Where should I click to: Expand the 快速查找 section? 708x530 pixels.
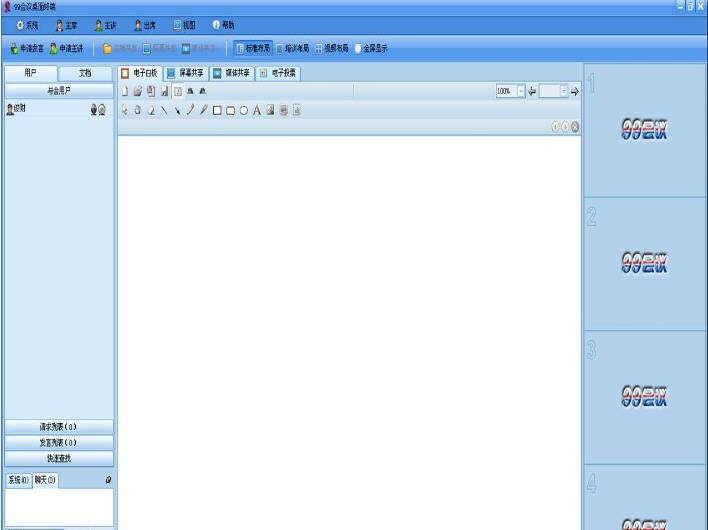point(59,458)
